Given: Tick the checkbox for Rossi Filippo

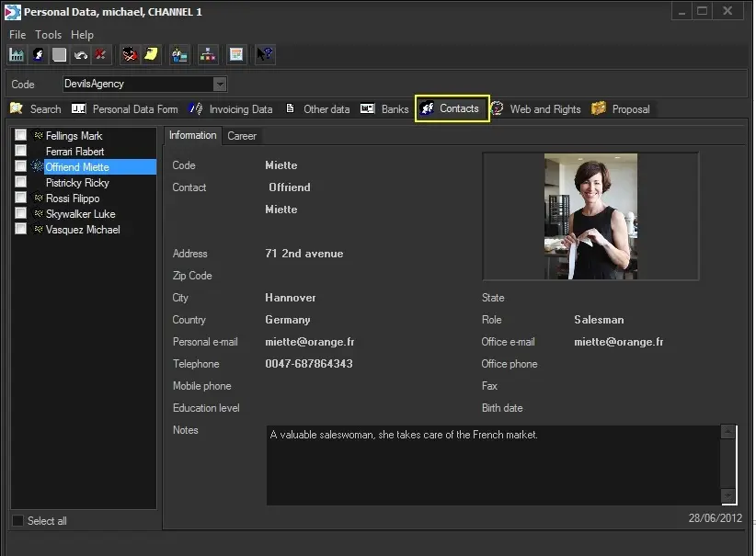Looking at the screenshot, I should [x=20, y=199].
